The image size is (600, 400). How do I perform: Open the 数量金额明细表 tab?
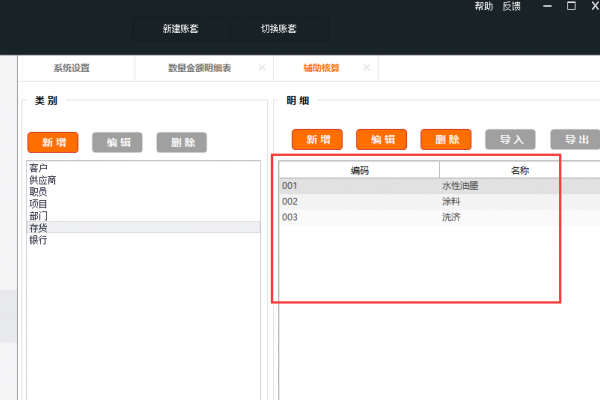click(x=199, y=68)
